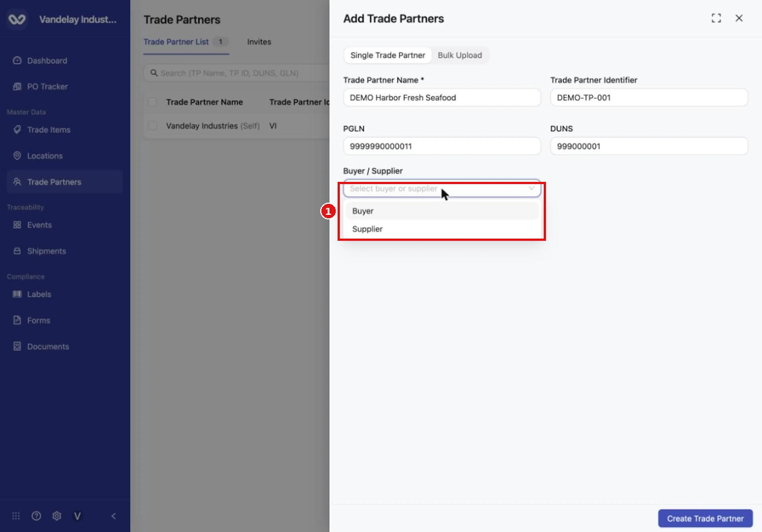Choose Buyer from the dropdown list
The height and width of the screenshot is (532, 762).
click(x=442, y=211)
